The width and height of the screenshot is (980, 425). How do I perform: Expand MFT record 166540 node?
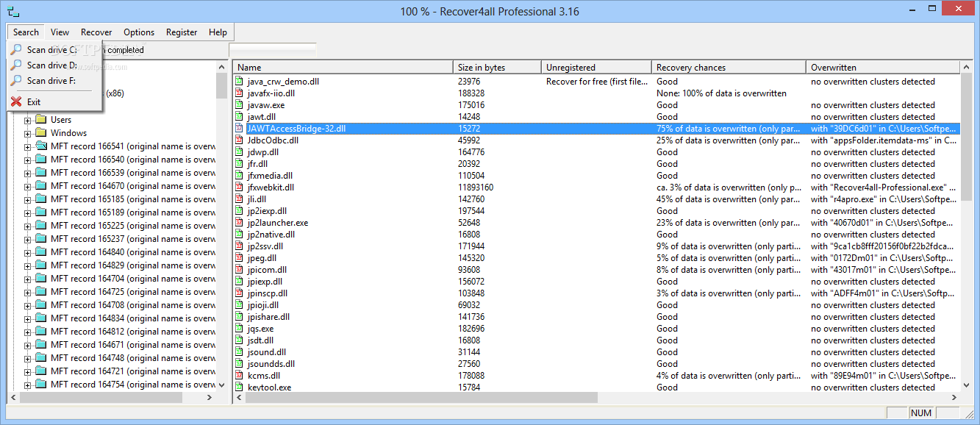(x=28, y=160)
